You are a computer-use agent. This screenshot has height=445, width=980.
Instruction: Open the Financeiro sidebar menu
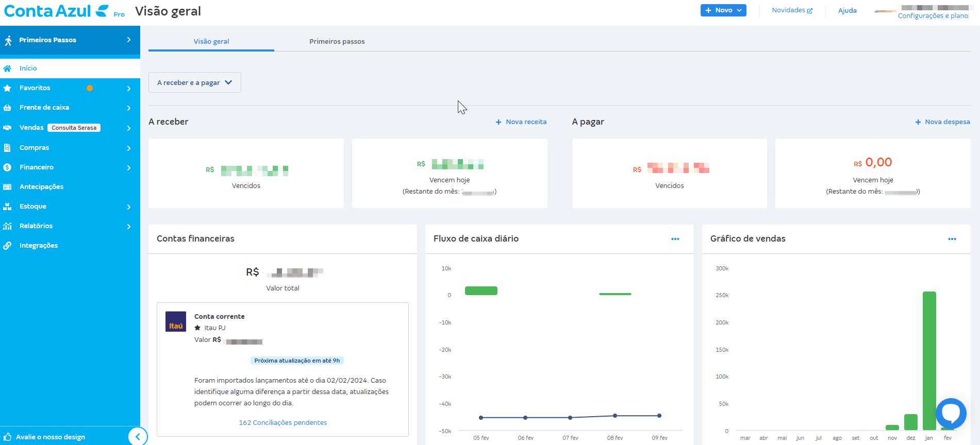[70, 167]
